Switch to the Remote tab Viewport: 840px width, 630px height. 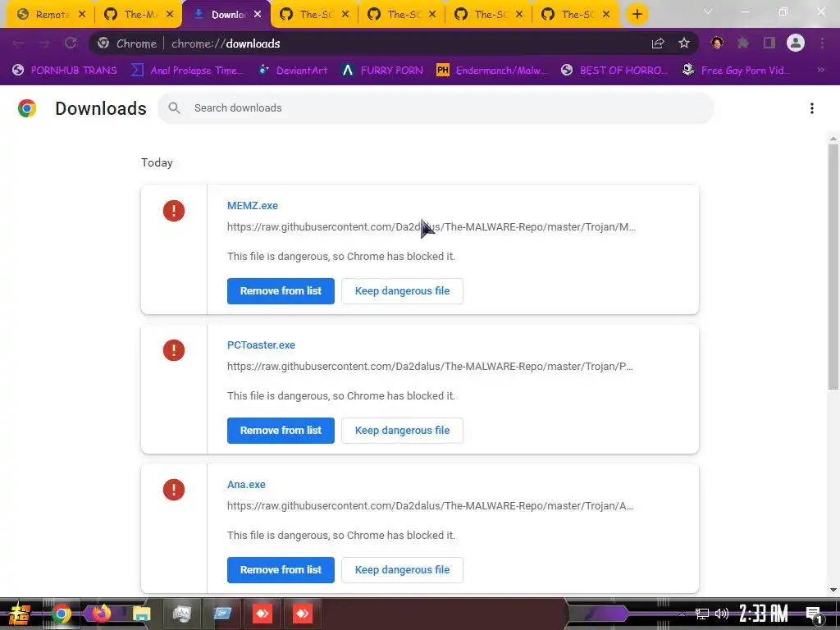[52, 15]
